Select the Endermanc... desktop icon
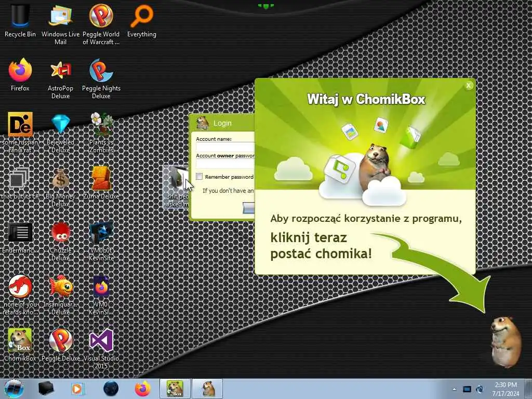 20,237
